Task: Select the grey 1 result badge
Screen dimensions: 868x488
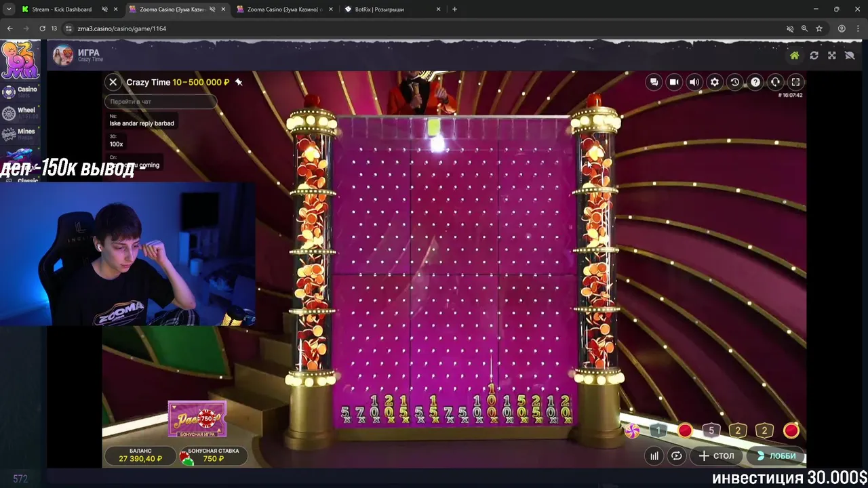Action: (658, 430)
